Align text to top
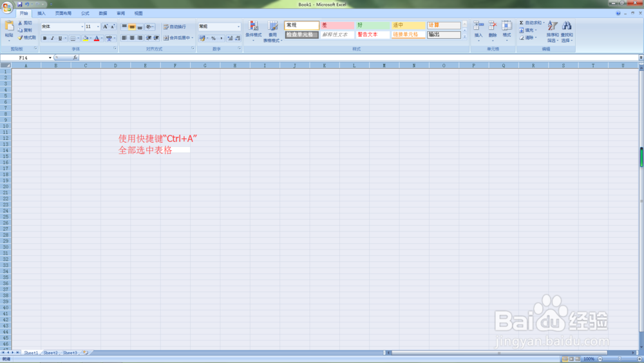Image resolution: width=644 pixels, height=363 pixels. tap(124, 26)
